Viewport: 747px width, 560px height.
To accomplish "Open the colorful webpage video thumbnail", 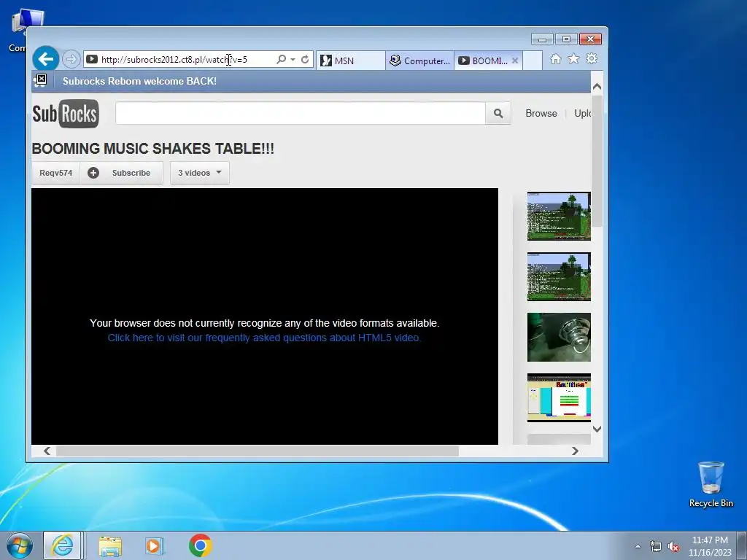I will click(x=559, y=397).
